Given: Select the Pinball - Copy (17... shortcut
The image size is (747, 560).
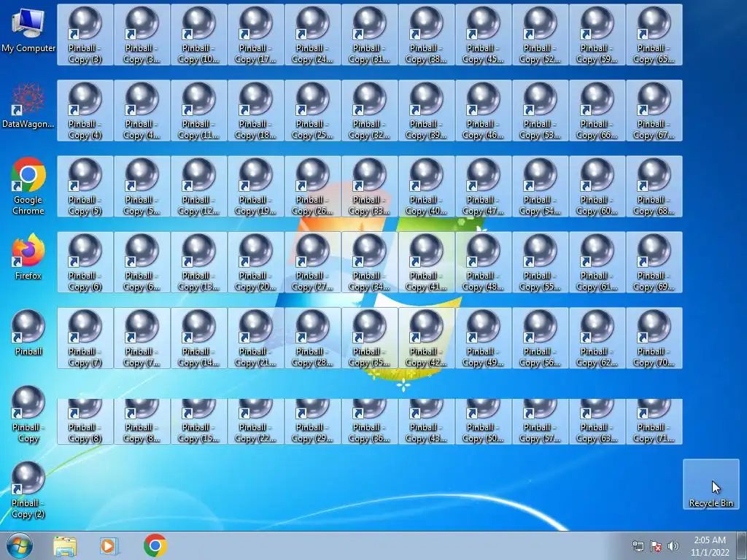Looking at the screenshot, I should [x=256, y=35].
